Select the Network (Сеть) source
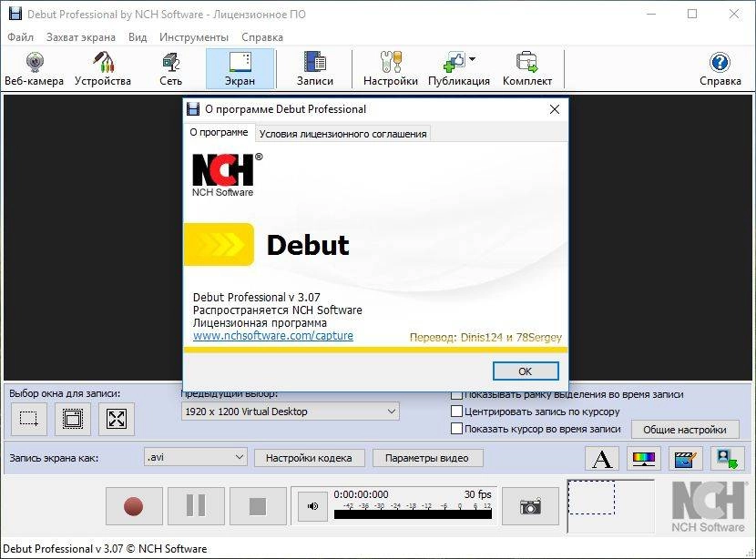 click(x=170, y=68)
